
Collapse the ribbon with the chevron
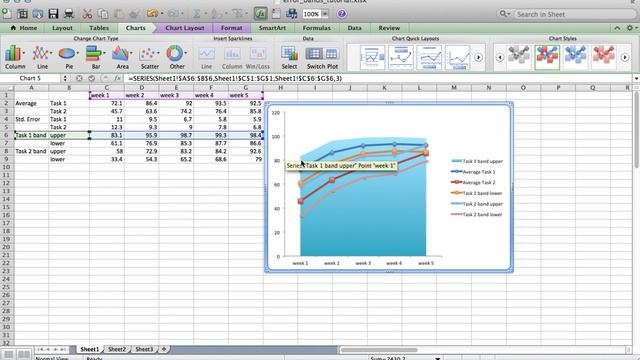(x=617, y=28)
